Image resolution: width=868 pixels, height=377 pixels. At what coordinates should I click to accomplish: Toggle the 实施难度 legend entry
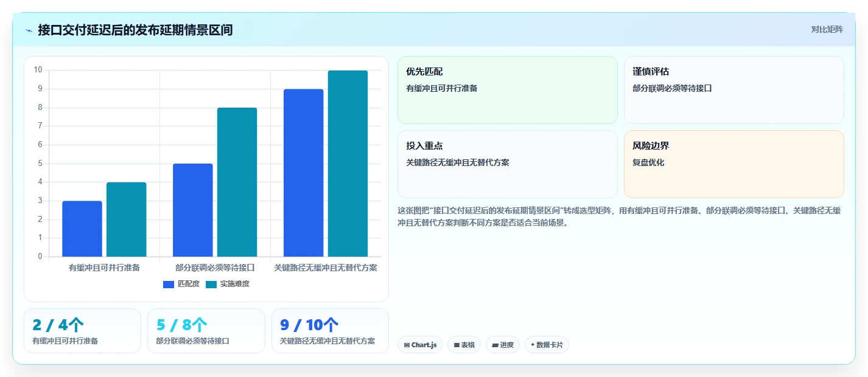(x=228, y=284)
